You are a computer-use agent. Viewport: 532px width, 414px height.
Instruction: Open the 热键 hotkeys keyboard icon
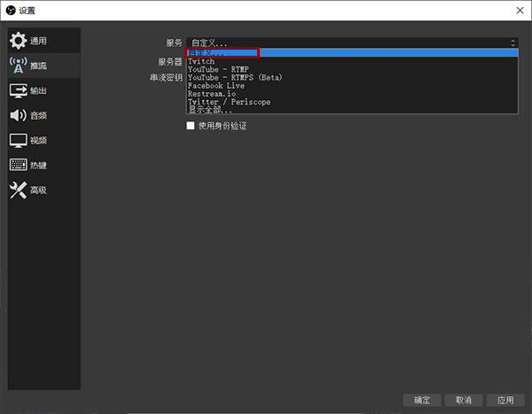tap(18, 165)
